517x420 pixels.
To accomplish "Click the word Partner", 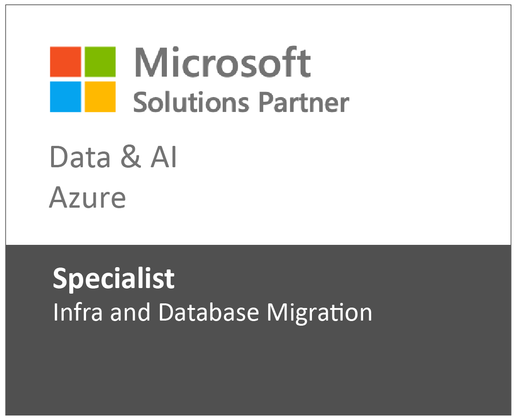I will point(304,103).
